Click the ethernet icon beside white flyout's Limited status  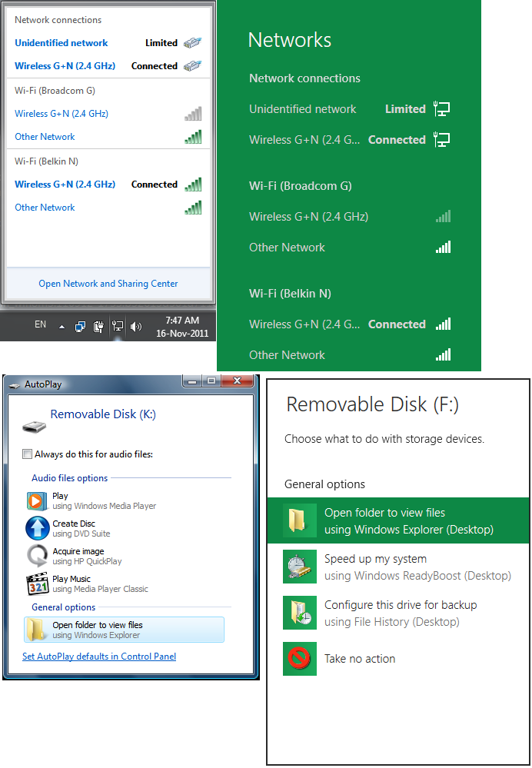click(x=193, y=43)
